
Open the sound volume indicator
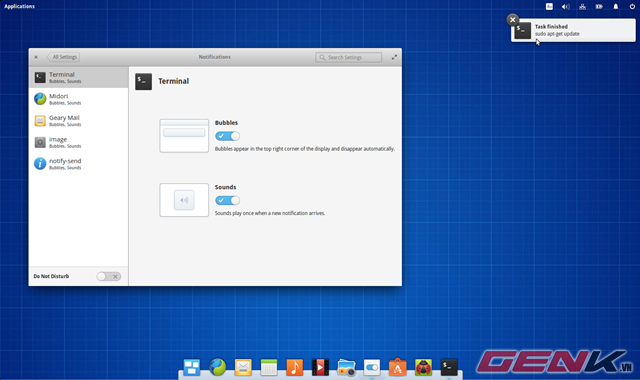566,7
